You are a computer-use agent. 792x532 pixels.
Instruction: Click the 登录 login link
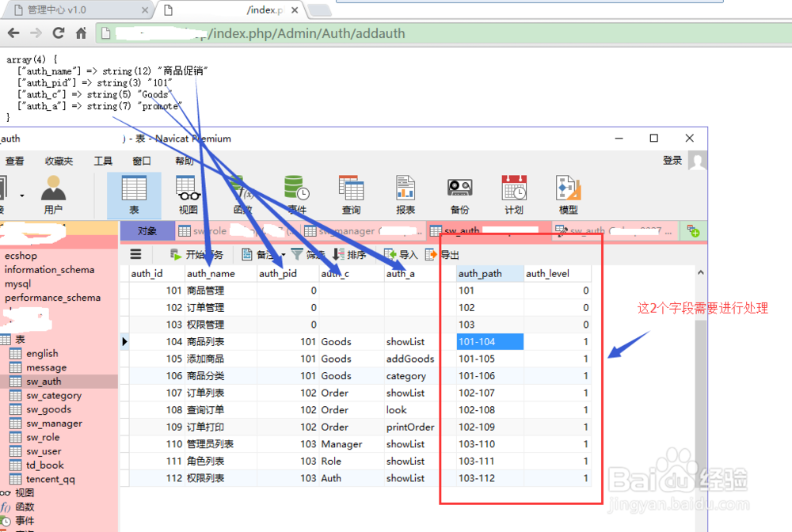pos(672,161)
